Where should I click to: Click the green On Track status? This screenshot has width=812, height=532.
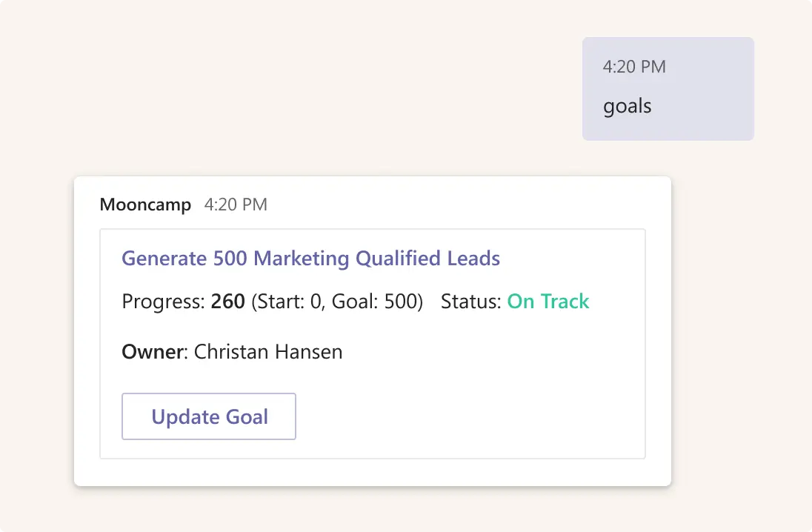pos(548,302)
